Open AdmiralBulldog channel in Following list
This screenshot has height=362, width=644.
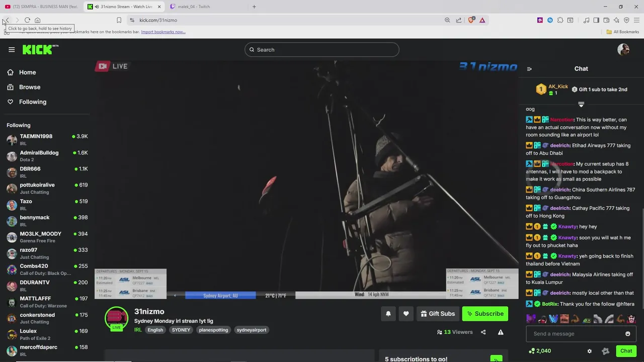47,156
